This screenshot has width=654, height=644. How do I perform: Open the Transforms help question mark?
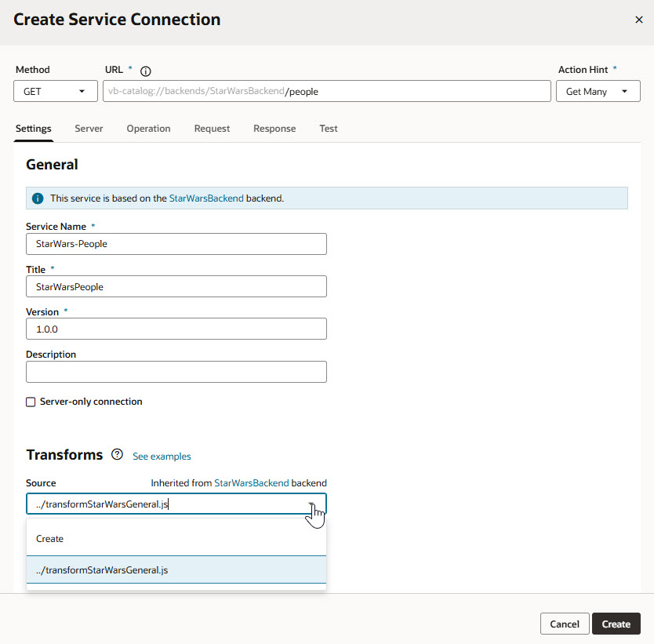click(x=117, y=454)
